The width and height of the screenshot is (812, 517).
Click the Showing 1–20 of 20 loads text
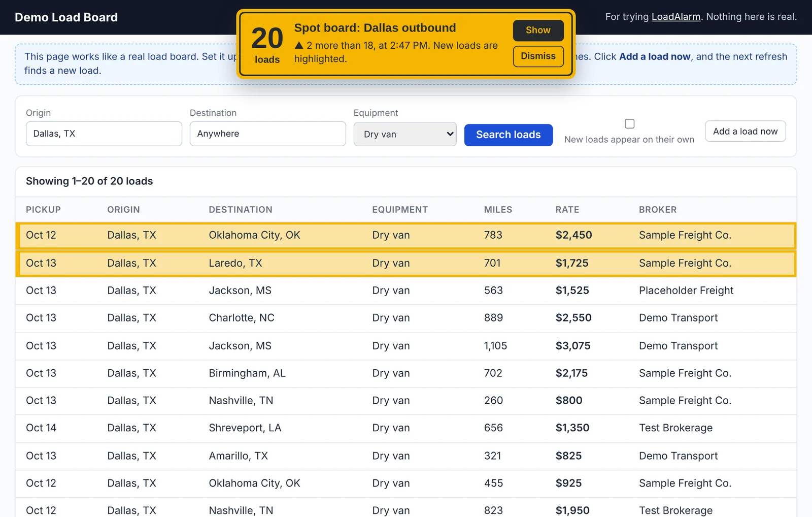(89, 181)
